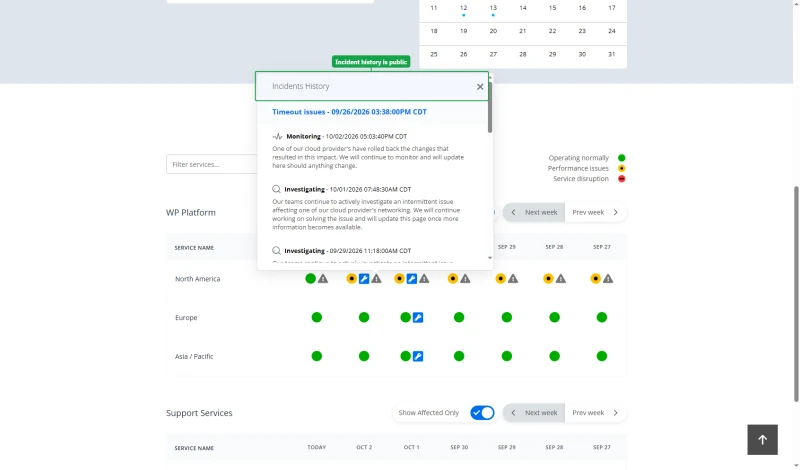Open Asia / Pacific's Oct 1 maintenance wrench icon
The width and height of the screenshot is (800, 470).
pyautogui.click(x=418, y=356)
